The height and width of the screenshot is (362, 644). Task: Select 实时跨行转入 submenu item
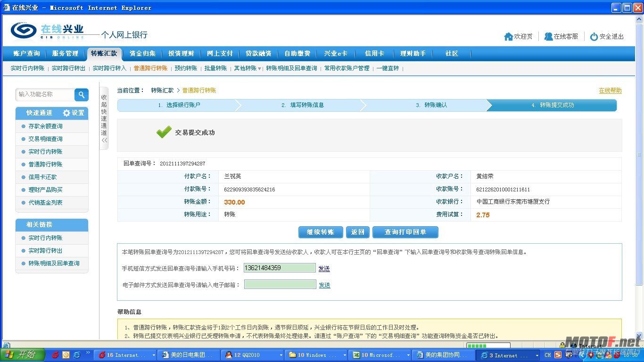[x=109, y=68]
